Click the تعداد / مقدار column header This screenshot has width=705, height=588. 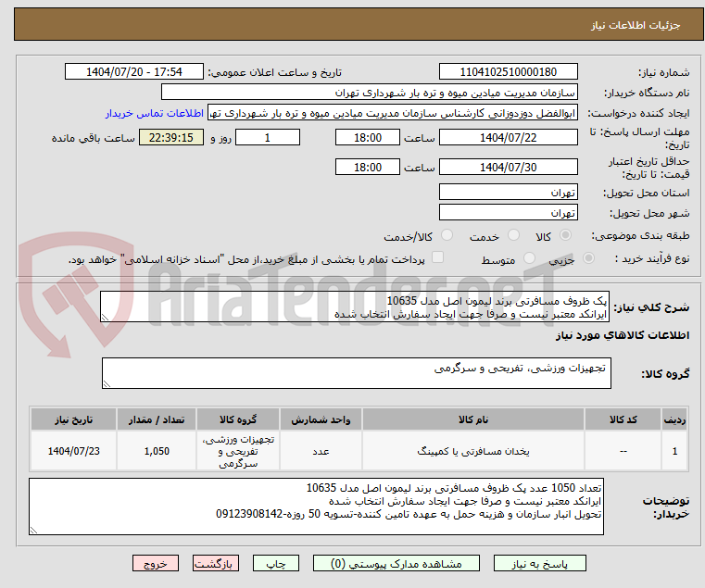157,419
